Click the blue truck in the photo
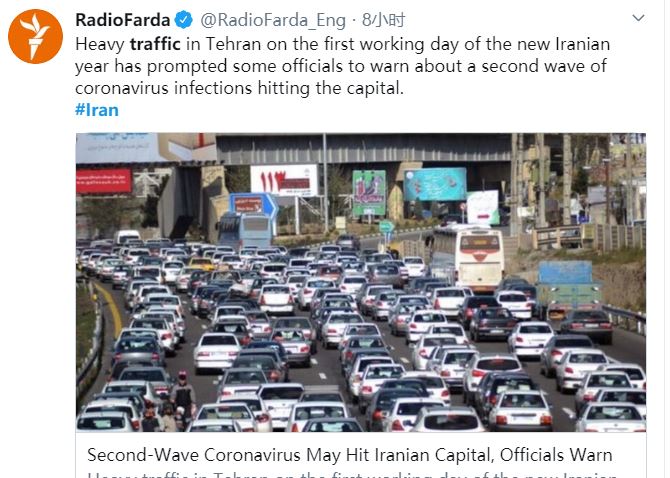This screenshot has width=670, height=478. click(567, 287)
